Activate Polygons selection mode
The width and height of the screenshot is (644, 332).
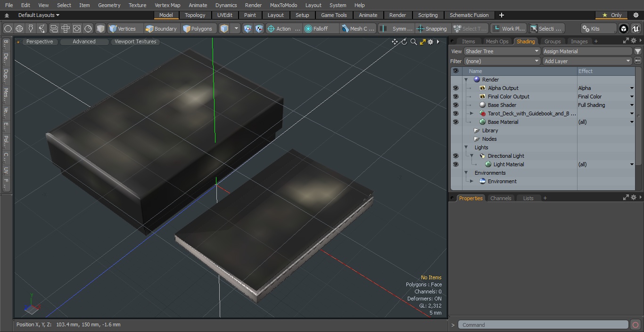coord(198,29)
